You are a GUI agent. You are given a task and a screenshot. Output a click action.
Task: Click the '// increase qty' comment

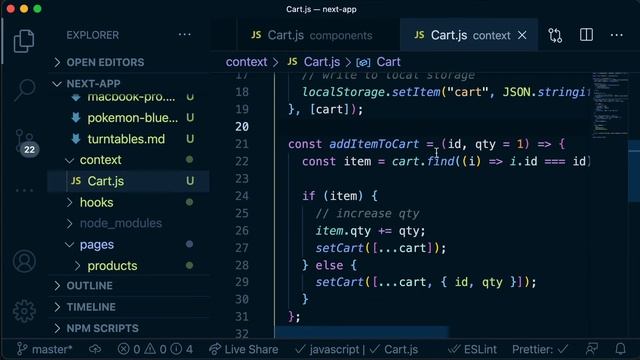(x=367, y=213)
